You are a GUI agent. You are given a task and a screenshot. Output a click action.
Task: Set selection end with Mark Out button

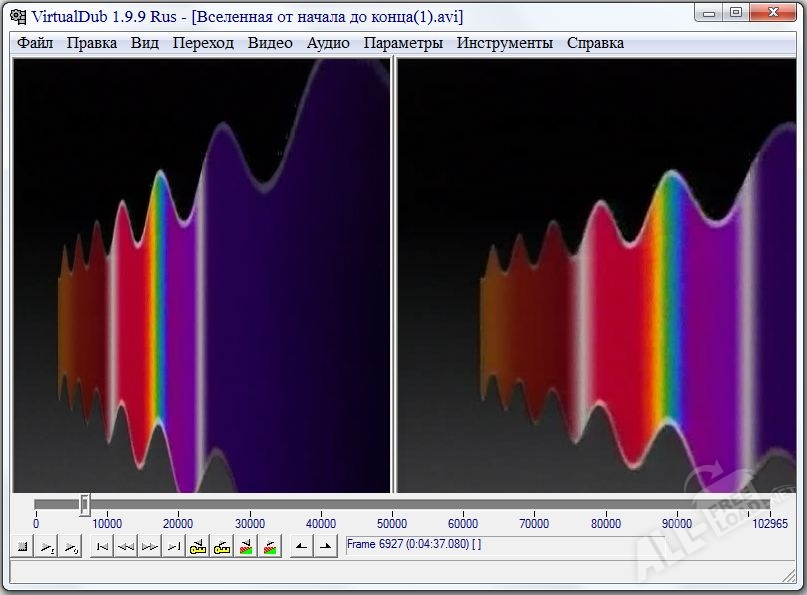[324, 547]
